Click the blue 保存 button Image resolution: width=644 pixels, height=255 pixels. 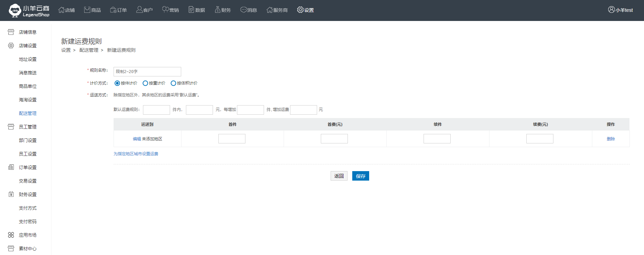[x=360, y=176]
